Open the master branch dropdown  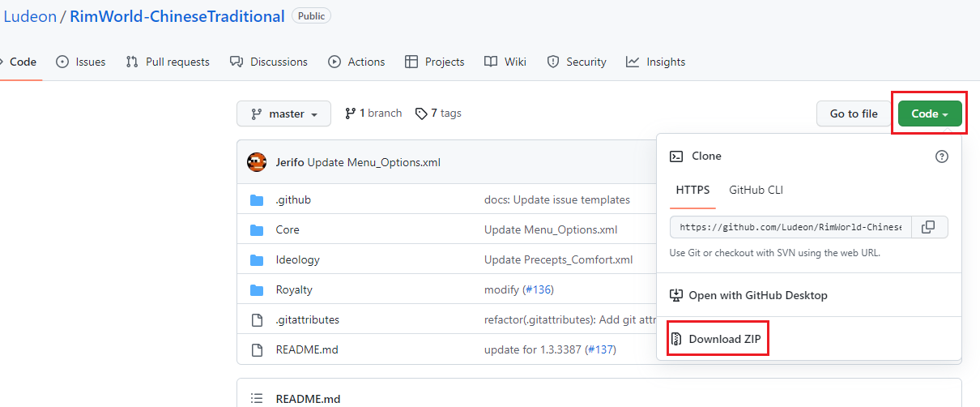tap(283, 114)
